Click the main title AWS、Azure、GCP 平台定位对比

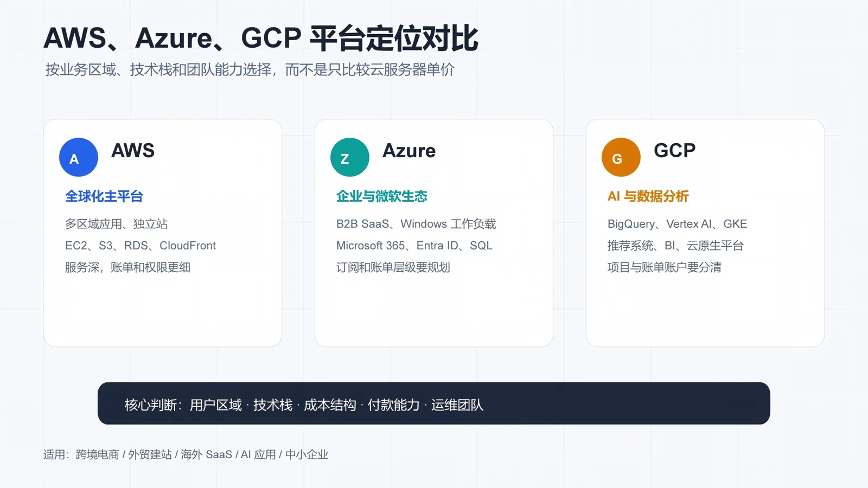[x=261, y=38]
